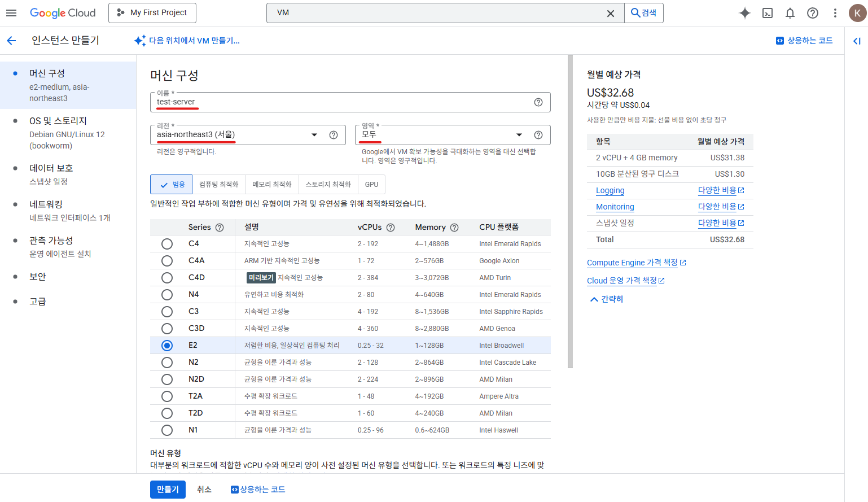Click 다음 위치에서 VM 만들기 button
Screen dimensions: 868x502
tap(187, 41)
